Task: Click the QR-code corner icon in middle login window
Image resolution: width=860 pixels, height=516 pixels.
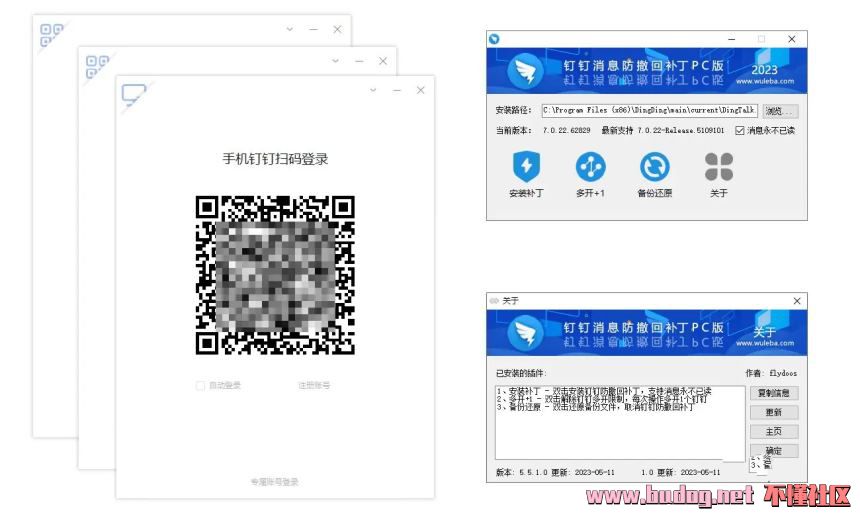Action: click(x=97, y=66)
